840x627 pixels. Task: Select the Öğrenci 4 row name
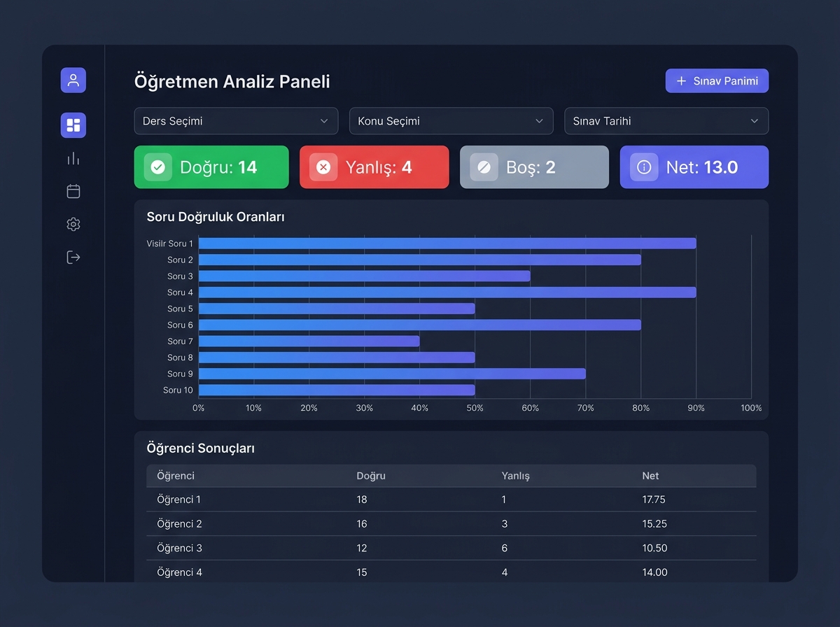[180, 572]
